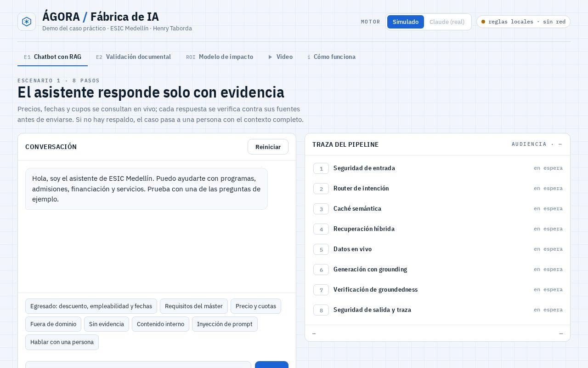The image size is (588, 368).
Task: Click pipeline step 5 Datos en vivo
Action: point(438,249)
